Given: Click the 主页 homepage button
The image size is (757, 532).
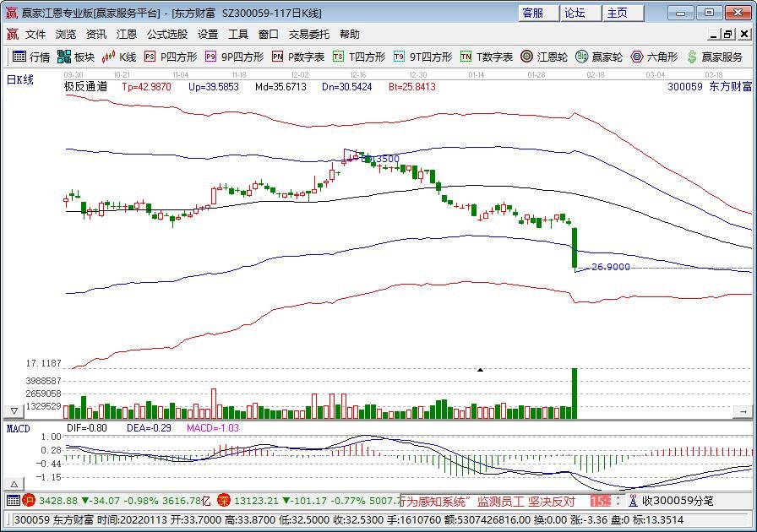Looking at the screenshot, I should pos(623,13).
